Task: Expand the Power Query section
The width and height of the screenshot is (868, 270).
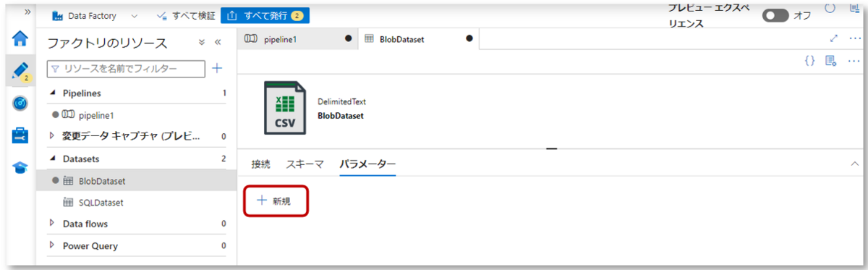Action: tap(52, 245)
